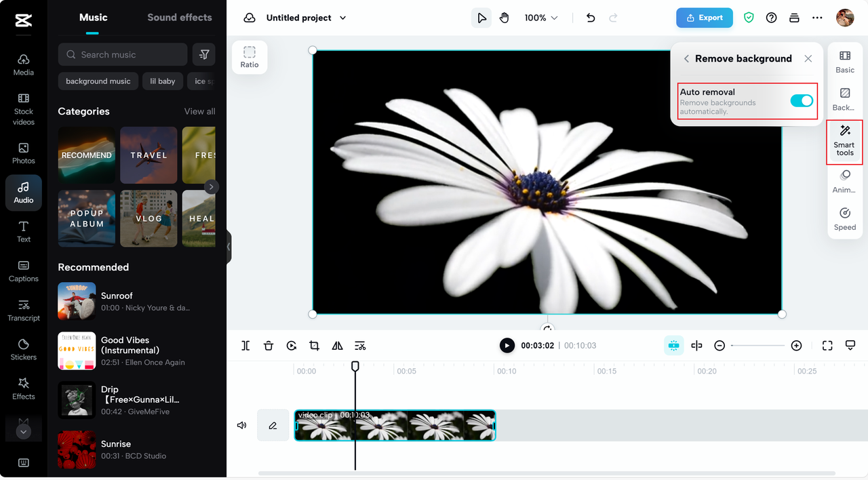Collapse the left panel handle

pyautogui.click(x=229, y=247)
